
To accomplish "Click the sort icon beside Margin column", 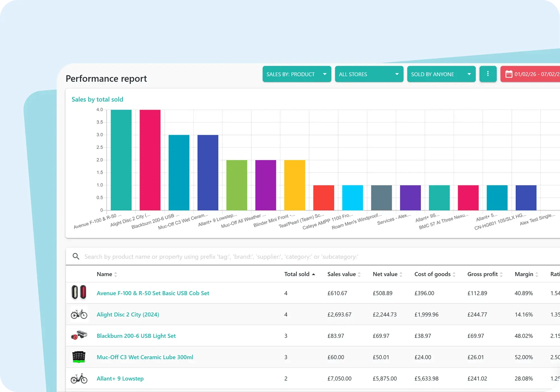I will pyautogui.click(x=538, y=274).
